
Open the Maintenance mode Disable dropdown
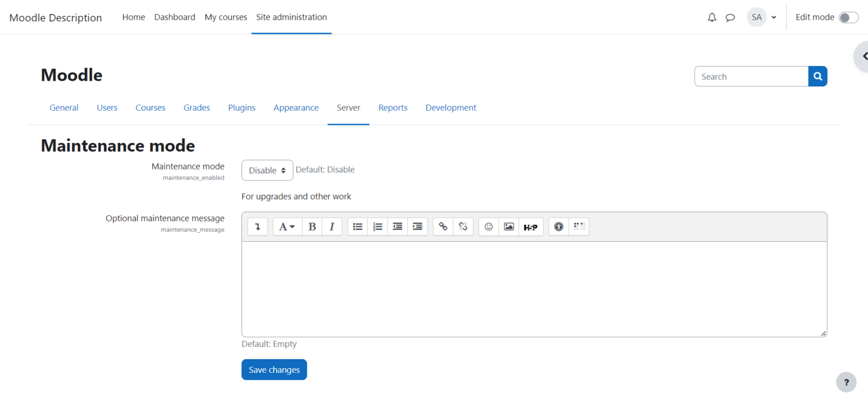(x=267, y=170)
